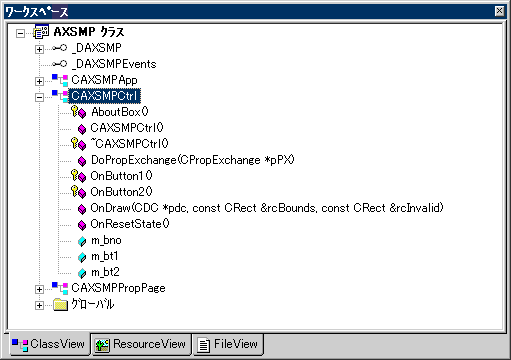Click the AboutBox protected method icon
The height and width of the screenshot is (360, 511).
pyautogui.click(x=79, y=112)
